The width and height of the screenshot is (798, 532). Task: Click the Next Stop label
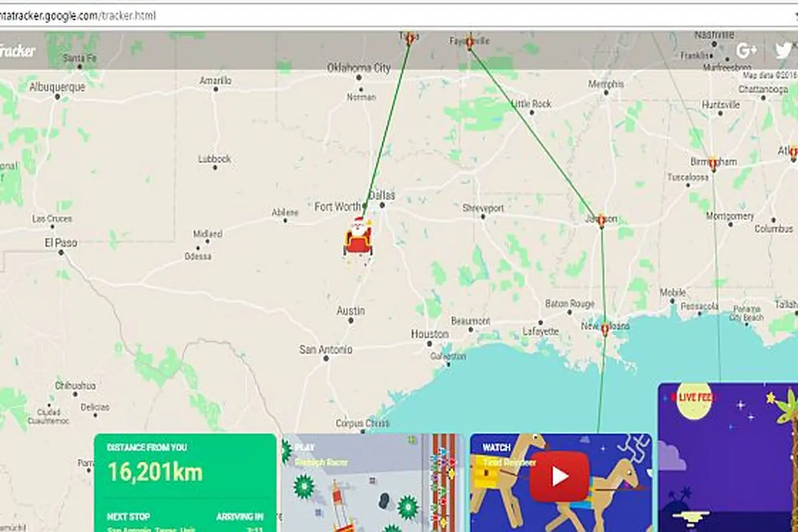(128, 517)
